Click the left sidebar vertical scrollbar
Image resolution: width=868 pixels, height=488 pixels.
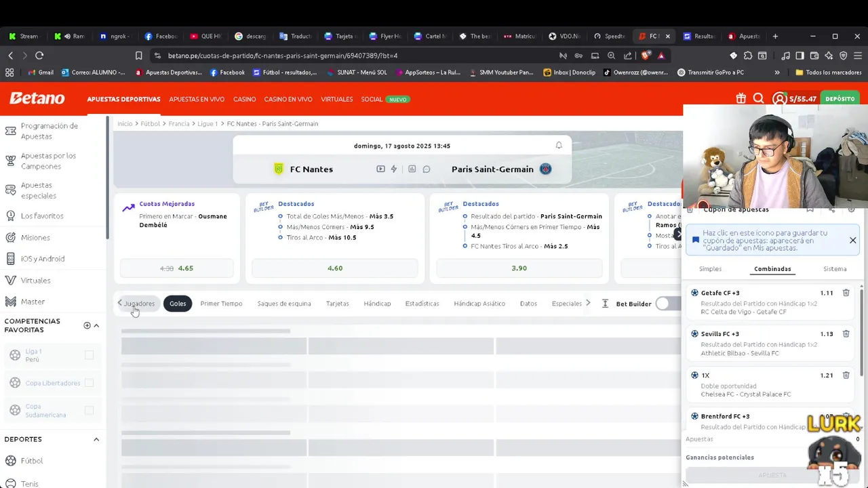click(107, 178)
